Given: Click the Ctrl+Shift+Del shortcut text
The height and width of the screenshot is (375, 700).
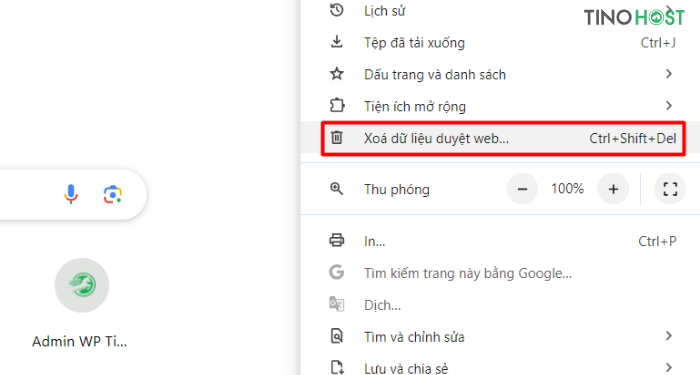Looking at the screenshot, I should click(x=633, y=138).
